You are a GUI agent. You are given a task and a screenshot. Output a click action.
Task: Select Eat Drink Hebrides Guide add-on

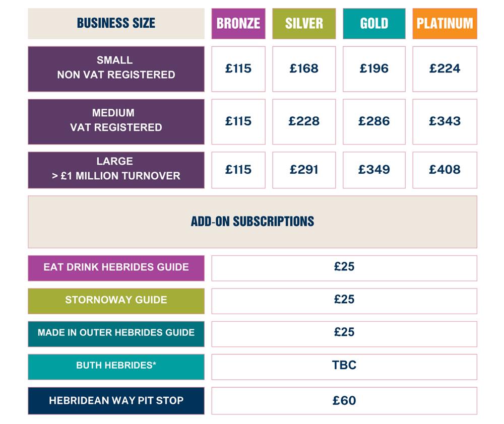pos(116,268)
